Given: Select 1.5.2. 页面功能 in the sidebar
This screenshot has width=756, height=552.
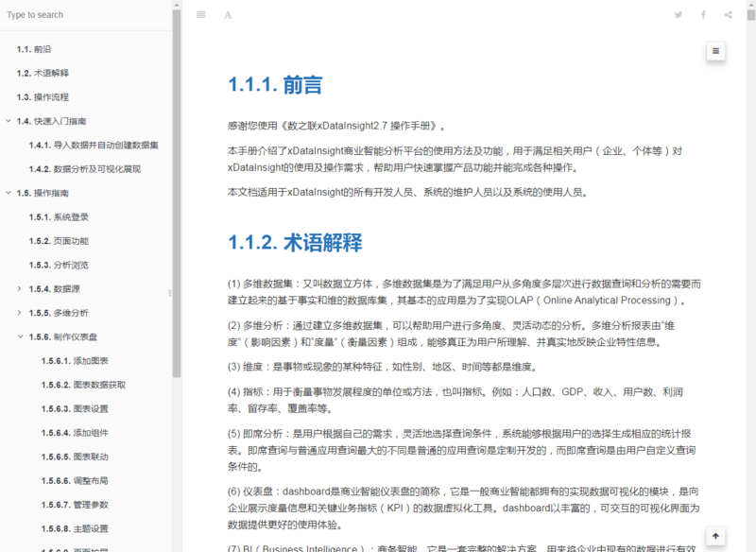Looking at the screenshot, I should pos(59,241).
